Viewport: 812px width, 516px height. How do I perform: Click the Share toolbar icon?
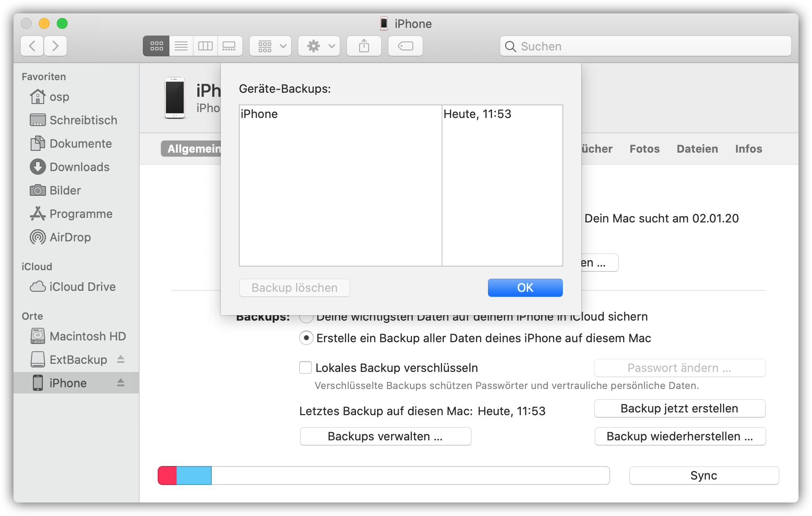tap(364, 46)
